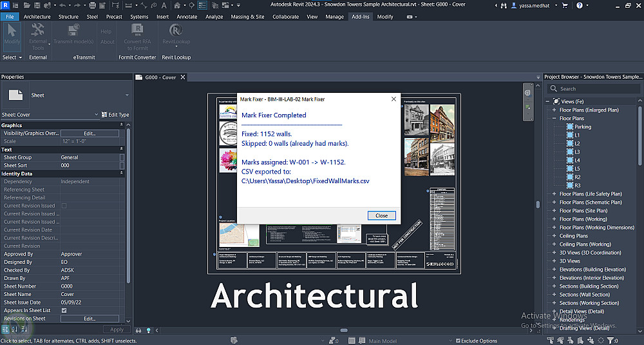Click Edit for Revisions on Sheet
The width and height of the screenshot is (644, 345).
pyautogui.click(x=90, y=319)
